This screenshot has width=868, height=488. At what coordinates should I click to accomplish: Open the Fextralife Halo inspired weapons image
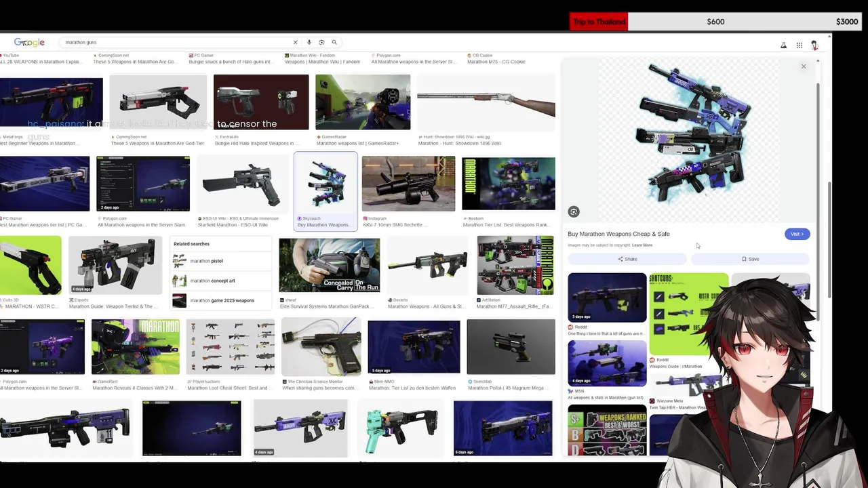261,102
